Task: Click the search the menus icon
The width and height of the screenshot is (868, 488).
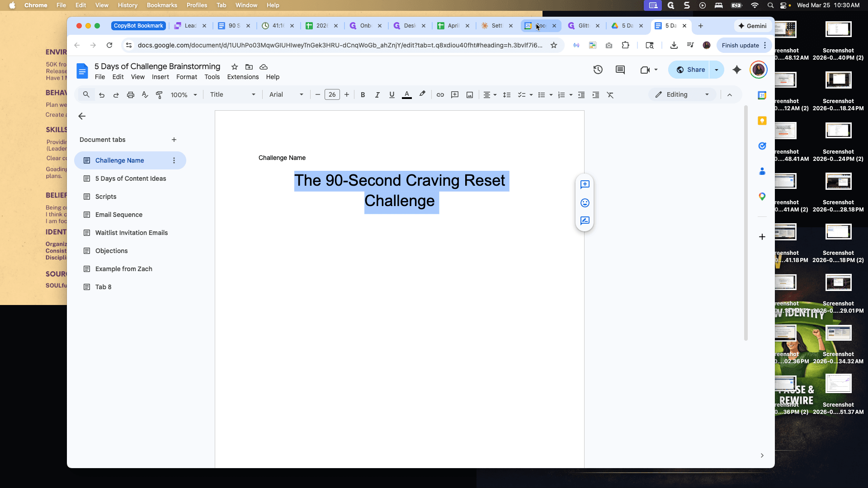Action: [86, 95]
